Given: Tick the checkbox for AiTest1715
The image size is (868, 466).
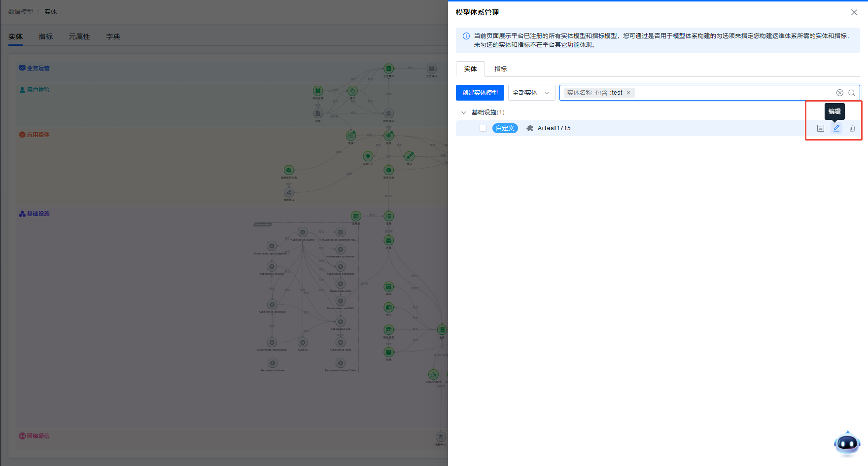Looking at the screenshot, I should (x=483, y=128).
